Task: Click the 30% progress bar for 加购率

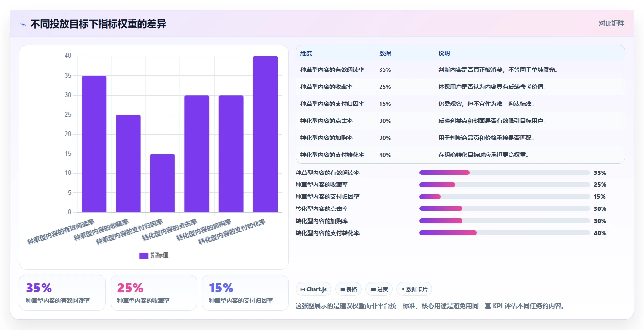Action: click(x=505, y=221)
